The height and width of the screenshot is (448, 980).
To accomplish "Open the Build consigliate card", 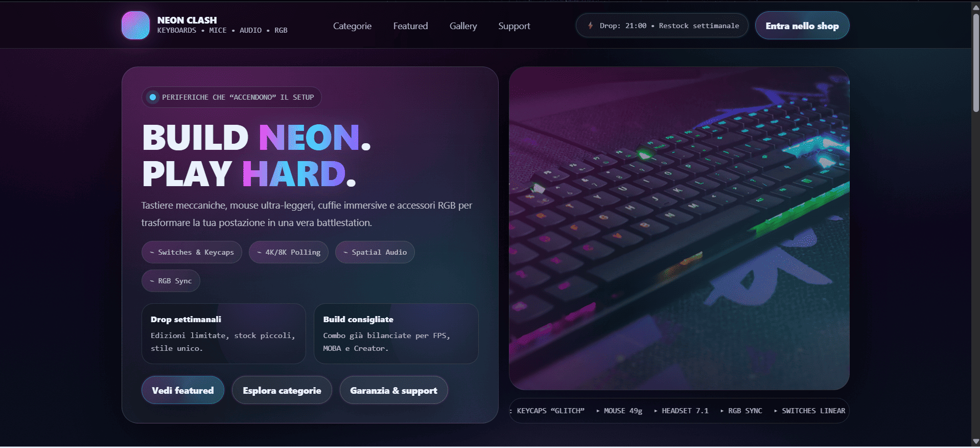I will pyautogui.click(x=396, y=333).
